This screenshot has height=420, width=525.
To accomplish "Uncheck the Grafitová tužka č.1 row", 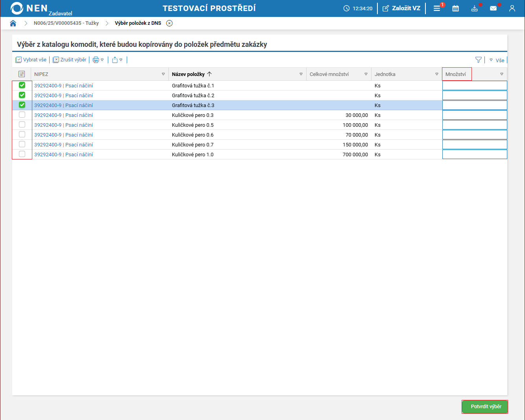I will click(22, 85).
